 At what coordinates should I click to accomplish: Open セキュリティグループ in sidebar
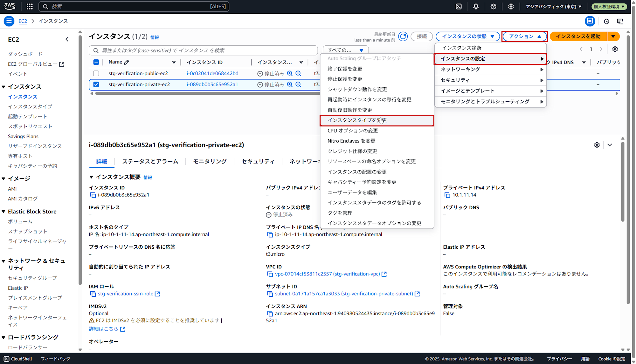tap(32, 278)
